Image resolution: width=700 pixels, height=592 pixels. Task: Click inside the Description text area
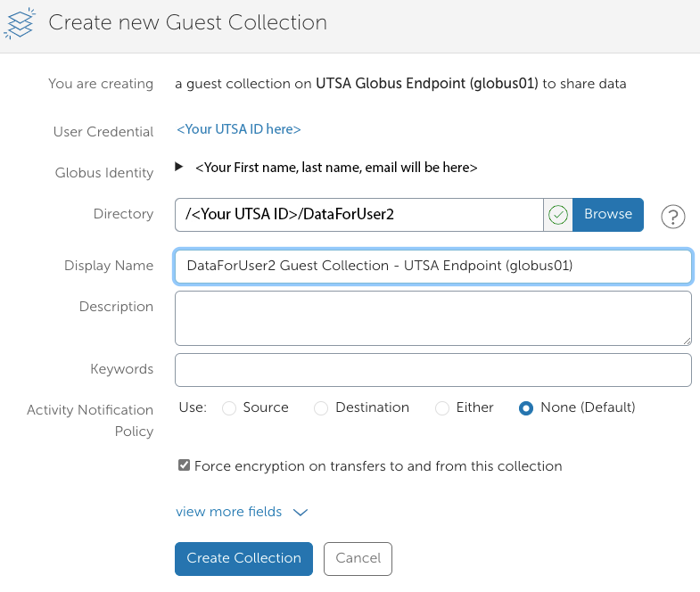(x=433, y=317)
